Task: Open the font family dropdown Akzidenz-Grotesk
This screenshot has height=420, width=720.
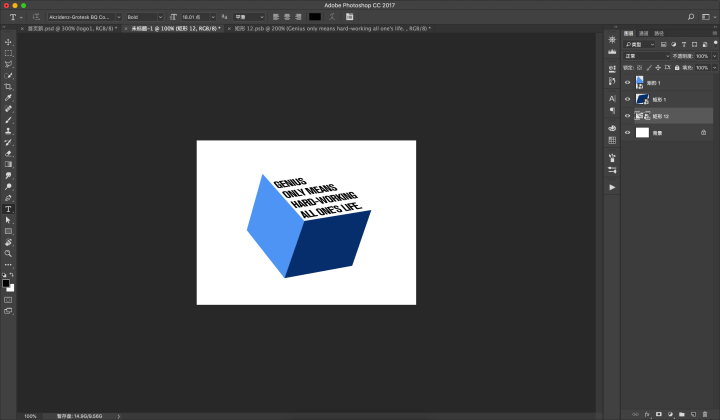Action: click(x=84, y=17)
